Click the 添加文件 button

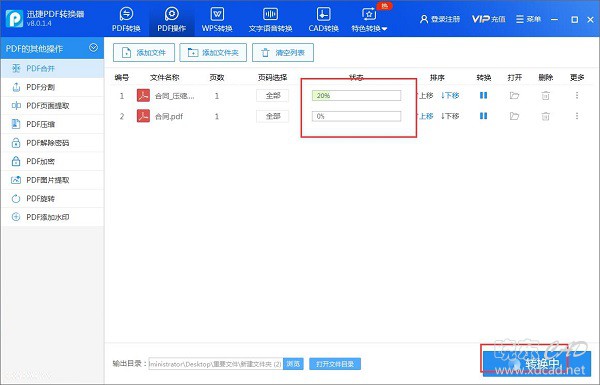[144, 52]
